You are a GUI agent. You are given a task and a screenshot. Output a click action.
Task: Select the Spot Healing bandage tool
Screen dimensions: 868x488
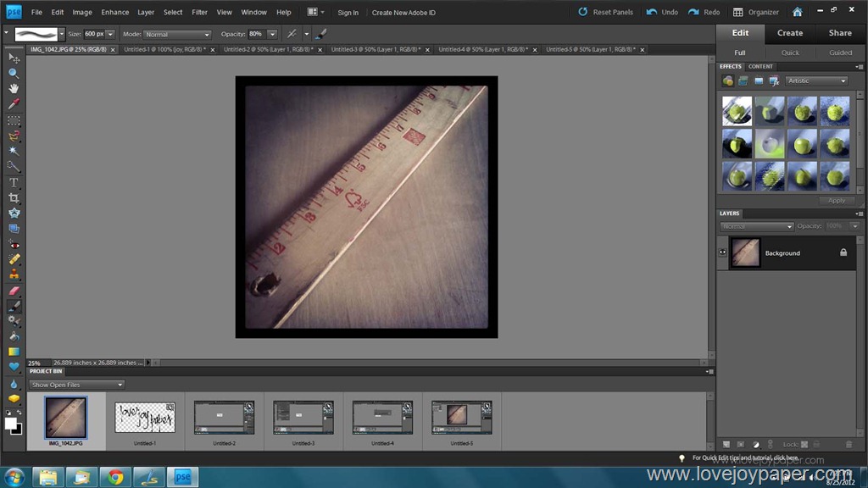pos(14,259)
